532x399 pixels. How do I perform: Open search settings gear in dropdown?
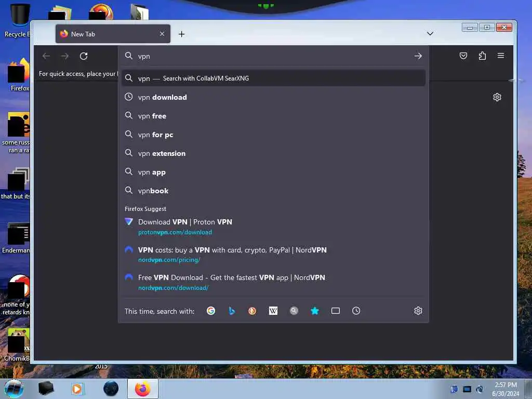[x=418, y=311]
